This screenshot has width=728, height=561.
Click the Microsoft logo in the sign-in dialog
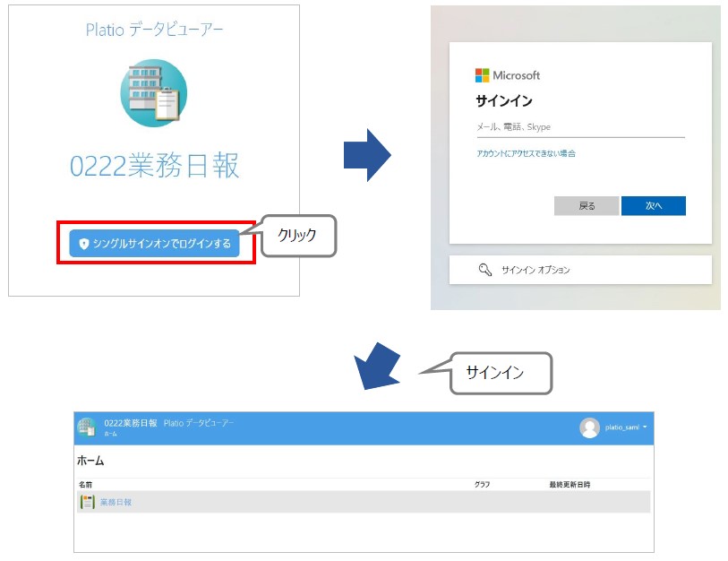(508, 75)
